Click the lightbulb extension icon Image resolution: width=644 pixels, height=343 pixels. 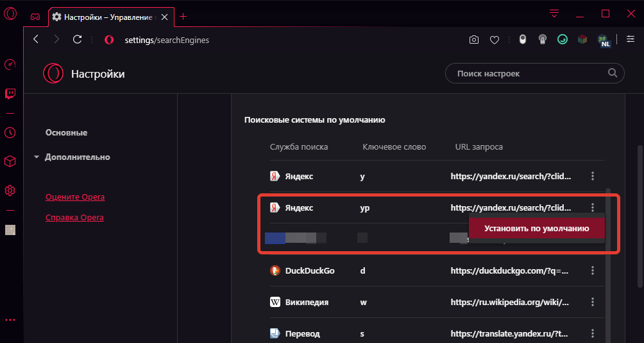pyautogui.click(x=542, y=39)
